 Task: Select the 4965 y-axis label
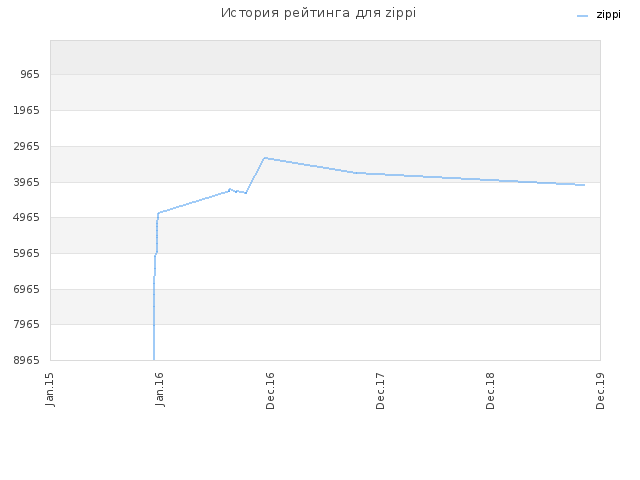pos(27,218)
